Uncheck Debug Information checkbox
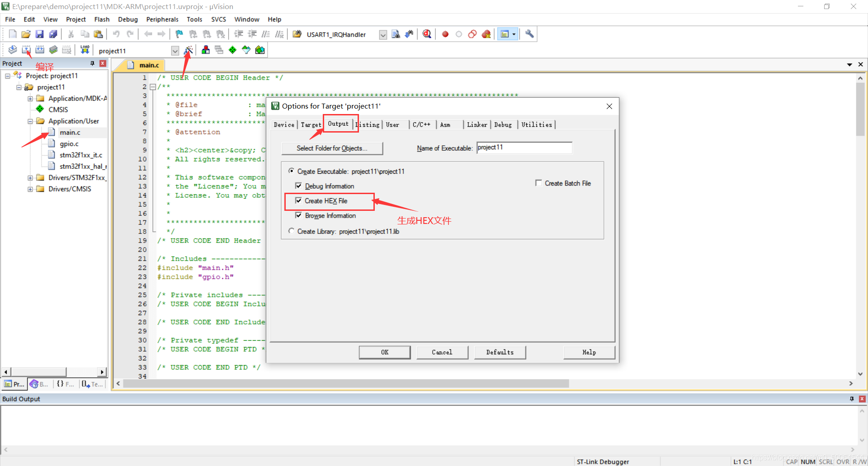The width and height of the screenshot is (868, 466). point(298,186)
